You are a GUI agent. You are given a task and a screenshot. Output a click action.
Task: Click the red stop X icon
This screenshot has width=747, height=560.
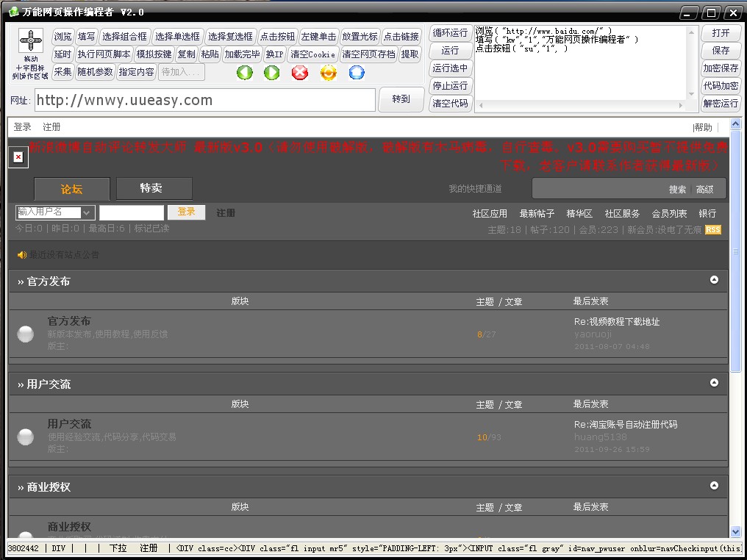[x=300, y=73]
